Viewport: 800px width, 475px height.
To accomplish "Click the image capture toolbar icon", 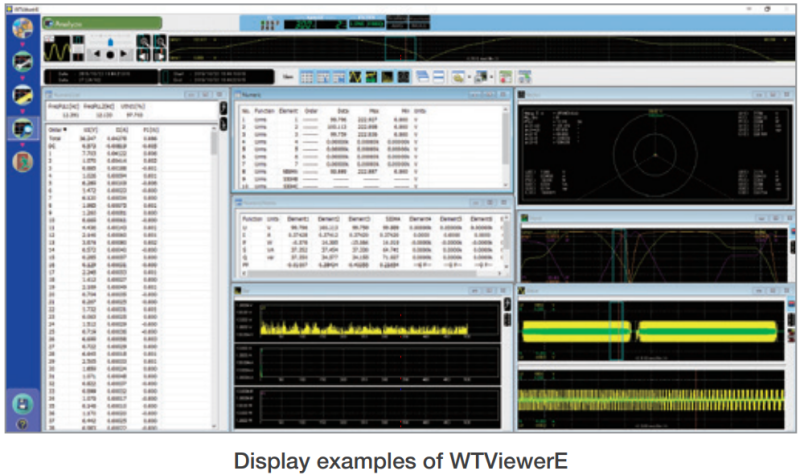I will click(x=481, y=77).
